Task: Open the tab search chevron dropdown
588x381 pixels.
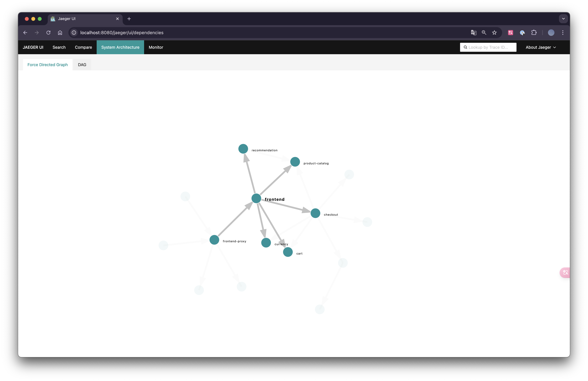Action: pyautogui.click(x=563, y=19)
